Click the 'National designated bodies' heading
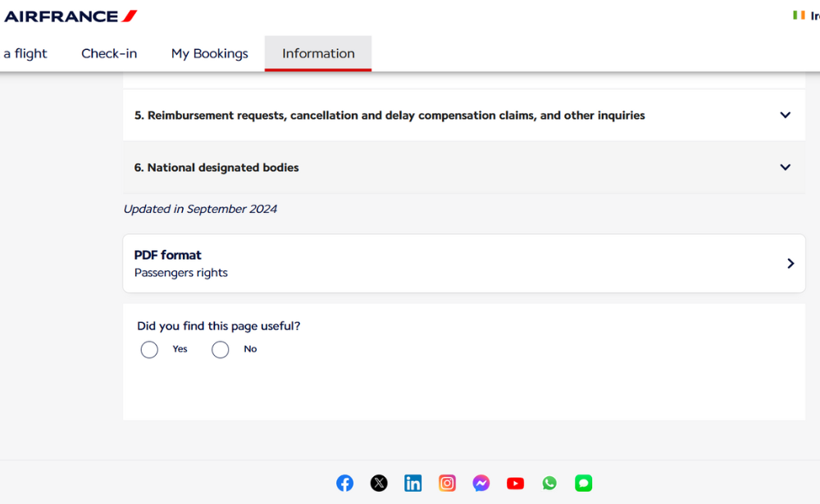This screenshot has width=820, height=504. [216, 167]
